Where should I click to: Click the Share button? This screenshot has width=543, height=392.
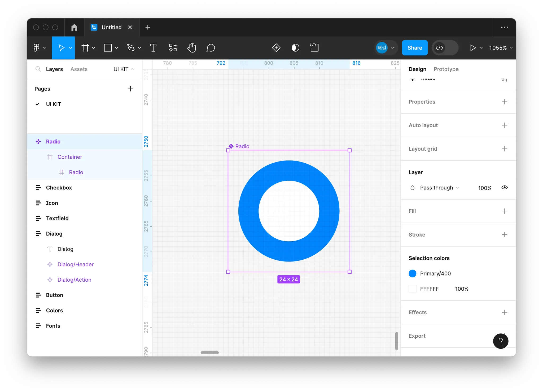tap(415, 48)
